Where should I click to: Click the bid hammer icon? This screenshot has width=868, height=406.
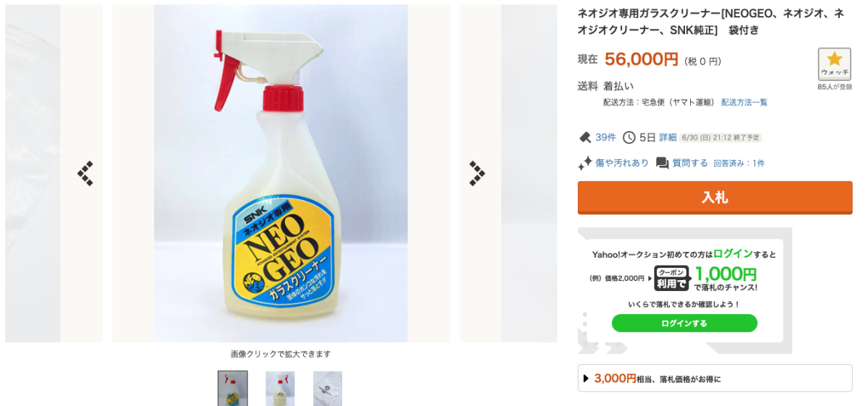pos(585,138)
